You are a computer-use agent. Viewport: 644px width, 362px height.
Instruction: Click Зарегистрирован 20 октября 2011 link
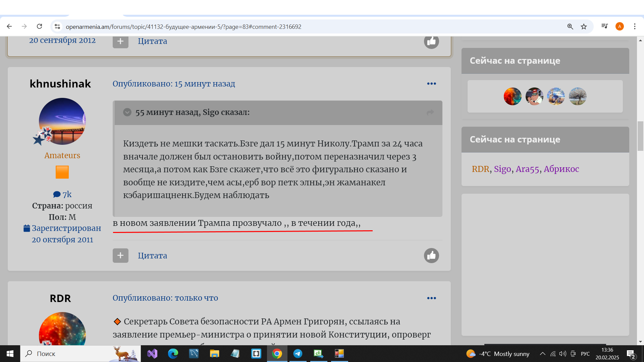(62, 234)
